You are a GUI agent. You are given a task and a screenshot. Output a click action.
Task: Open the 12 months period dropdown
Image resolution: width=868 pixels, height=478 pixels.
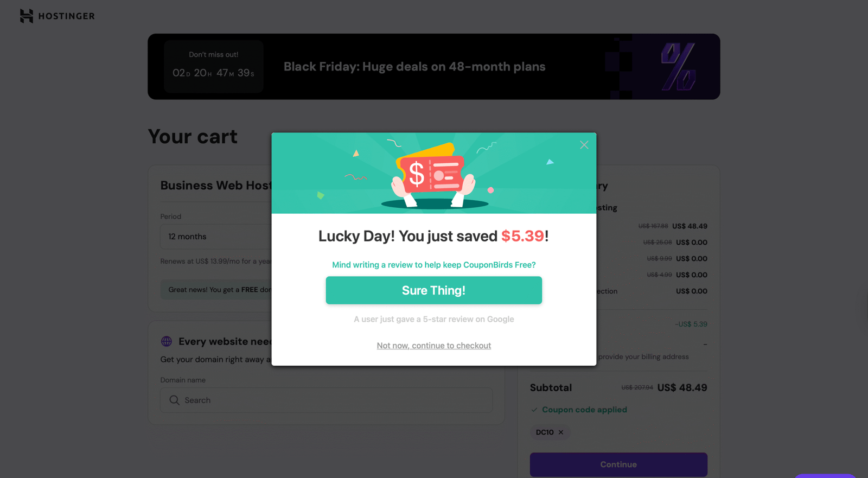coord(217,237)
